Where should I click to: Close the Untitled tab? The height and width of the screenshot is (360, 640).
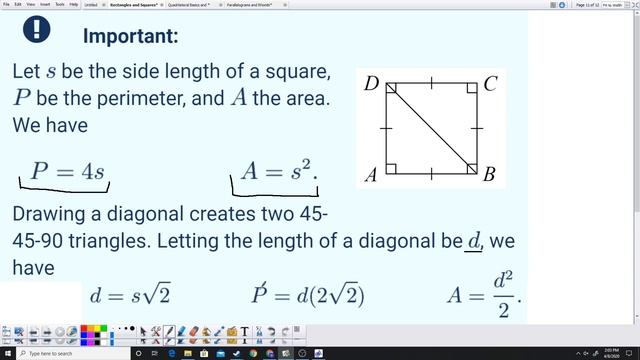(x=104, y=5)
